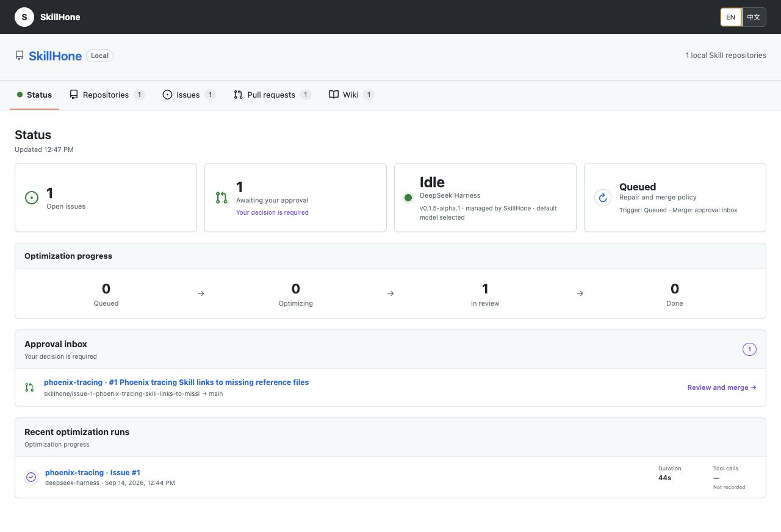Image resolution: width=781 pixels, height=532 pixels.
Task: Click the DeepSeek Harness label
Action: [x=450, y=196]
